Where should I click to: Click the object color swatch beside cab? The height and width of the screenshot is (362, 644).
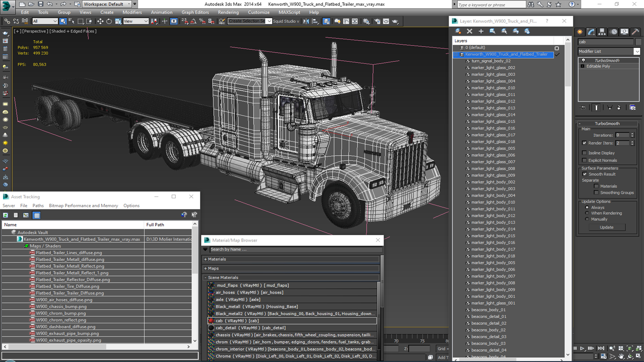click(x=638, y=42)
